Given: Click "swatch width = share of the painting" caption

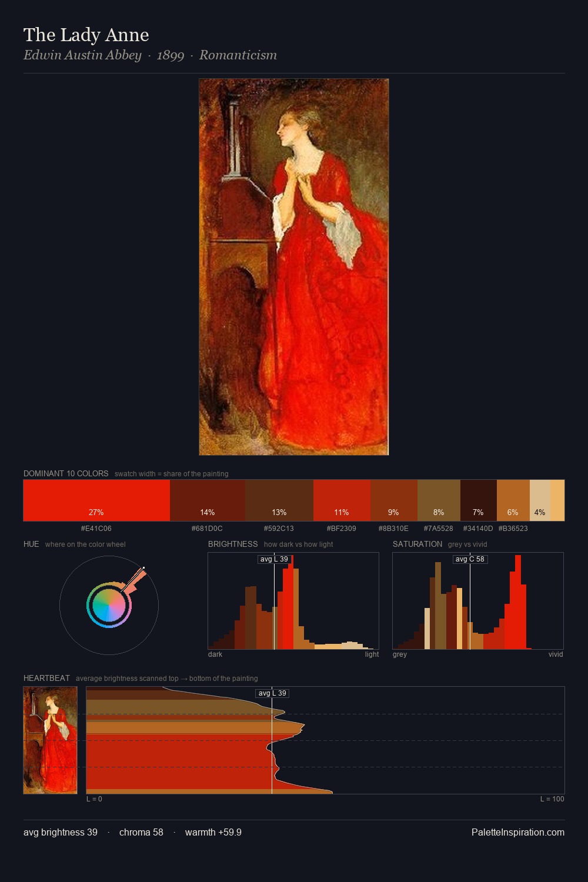Looking at the screenshot, I should (172, 474).
